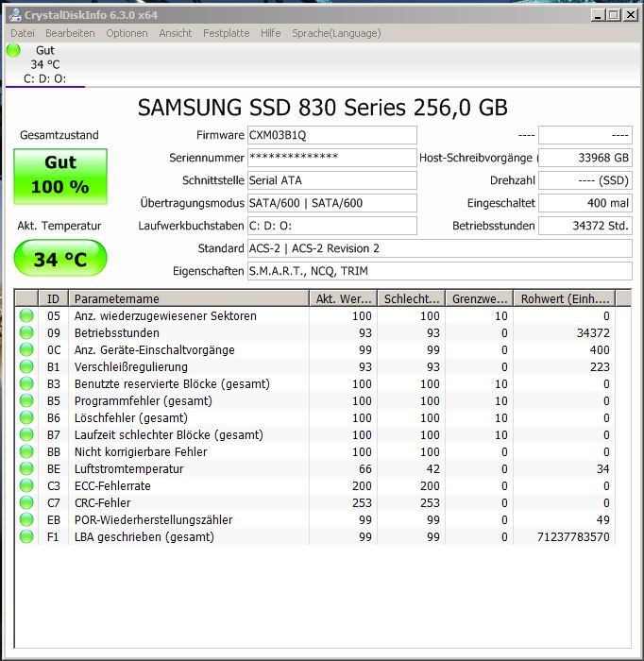Screen dimensions: 644x661
Task: Open the Hilfe menu
Action: (271, 33)
